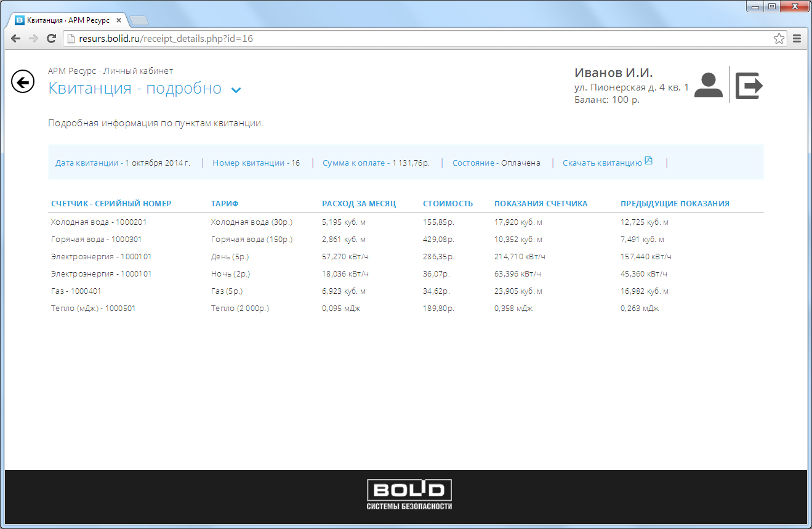Sort by СЧЕТЧИК - СЕРИЙНЫЙ НОМЕР column header
Viewport: 812px width, 529px height.
click(x=111, y=204)
